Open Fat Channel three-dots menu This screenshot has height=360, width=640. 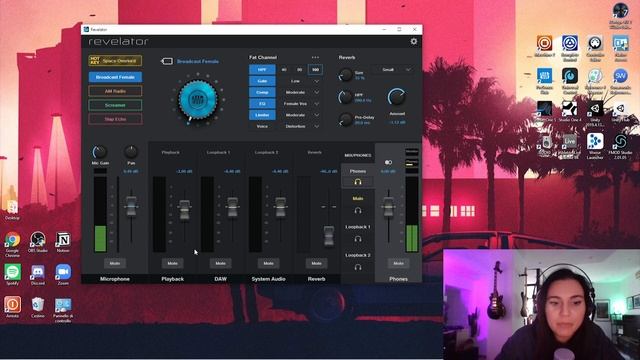tap(315, 58)
